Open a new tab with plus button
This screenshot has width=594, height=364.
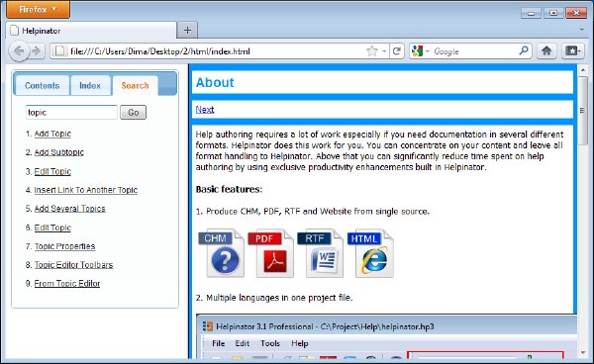[187, 31]
